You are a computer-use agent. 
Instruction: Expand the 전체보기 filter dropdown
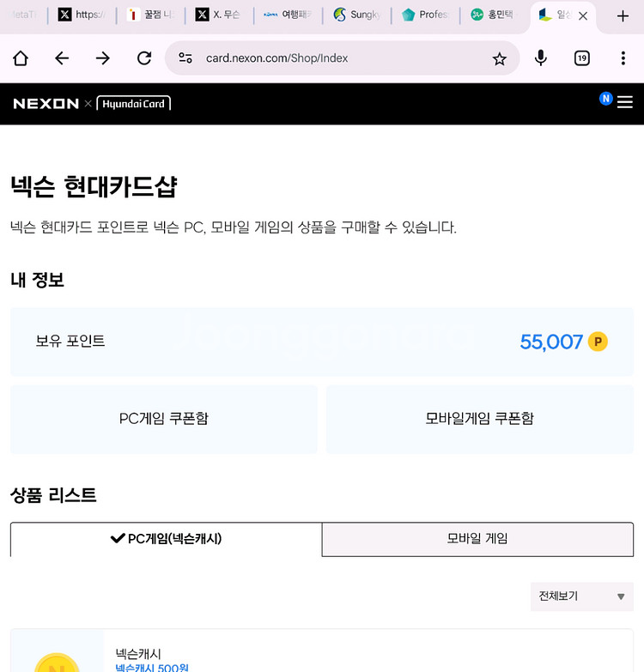[x=581, y=596]
